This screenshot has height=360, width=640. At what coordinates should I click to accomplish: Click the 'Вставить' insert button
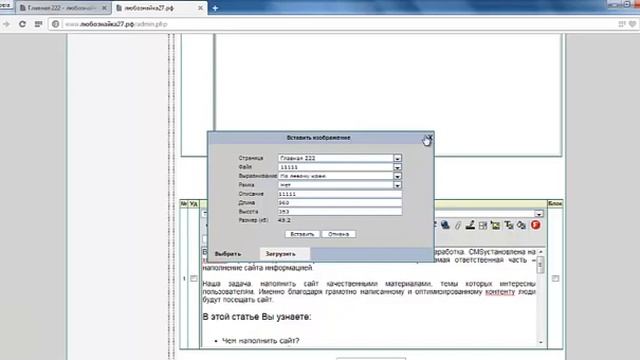[x=302, y=234]
